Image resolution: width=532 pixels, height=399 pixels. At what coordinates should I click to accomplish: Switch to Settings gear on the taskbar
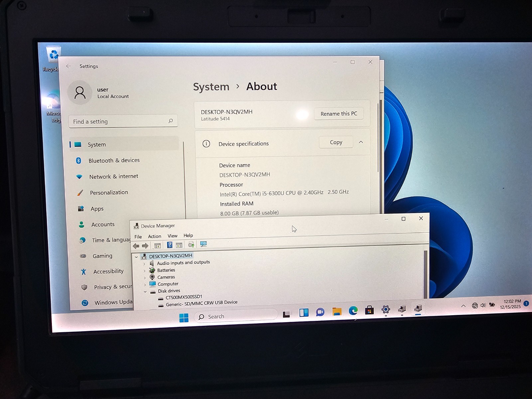[x=386, y=310]
